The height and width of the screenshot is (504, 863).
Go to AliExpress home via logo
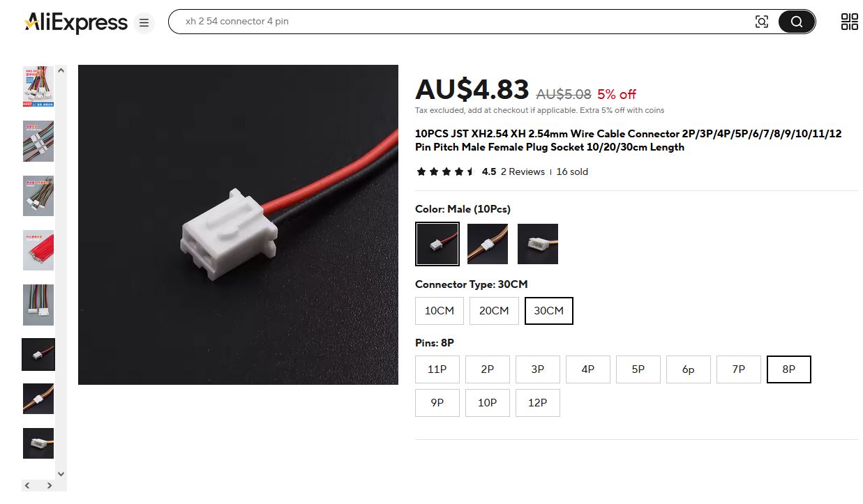tap(76, 22)
